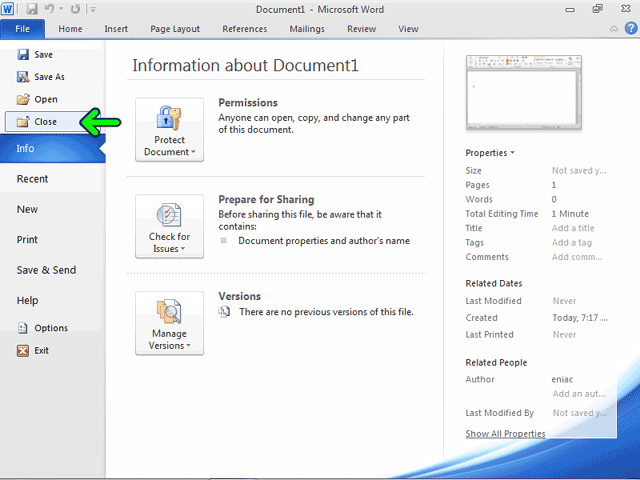Screen dimensions: 640x480
Task: Click the Undo arrow in title bar toolbar
Action: [49, 9]
